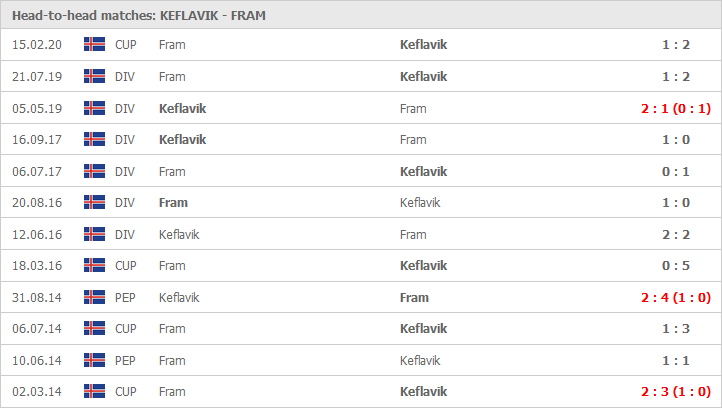722x408 pixels.
Task: Click Iceland flag icon in 16.09.17 row
Action: (x=94, y=139)
